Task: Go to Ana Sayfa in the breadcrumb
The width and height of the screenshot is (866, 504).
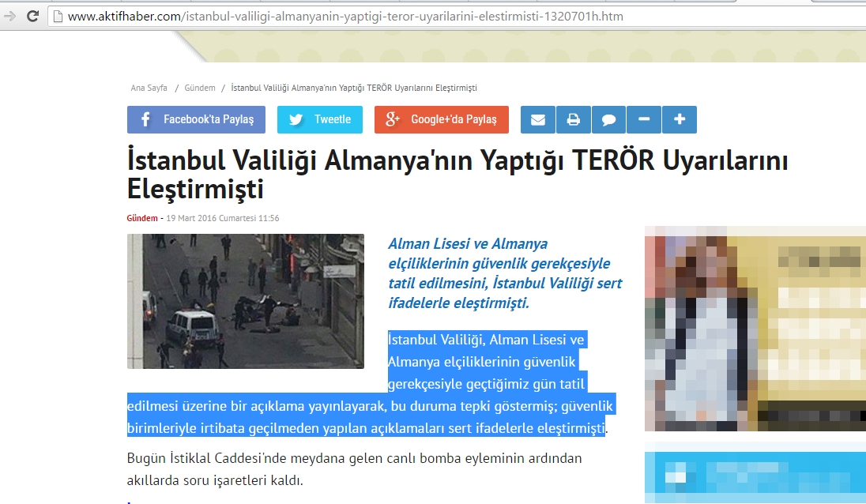Action: coord(149,88)
